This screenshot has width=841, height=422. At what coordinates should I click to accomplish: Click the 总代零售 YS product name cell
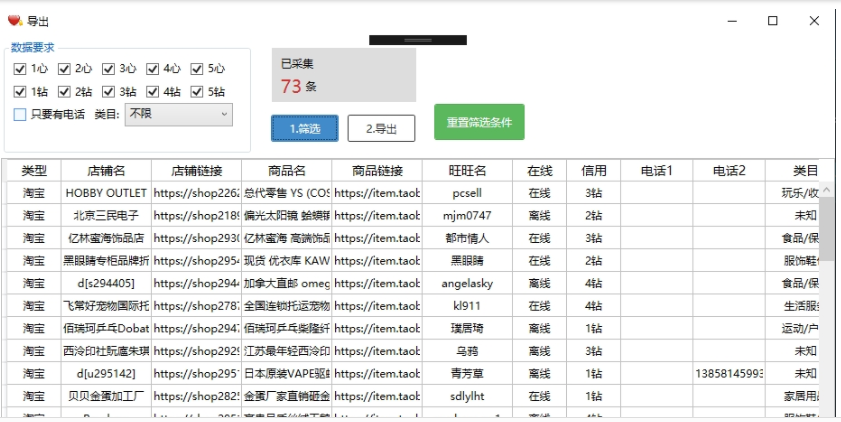[286, 193]
